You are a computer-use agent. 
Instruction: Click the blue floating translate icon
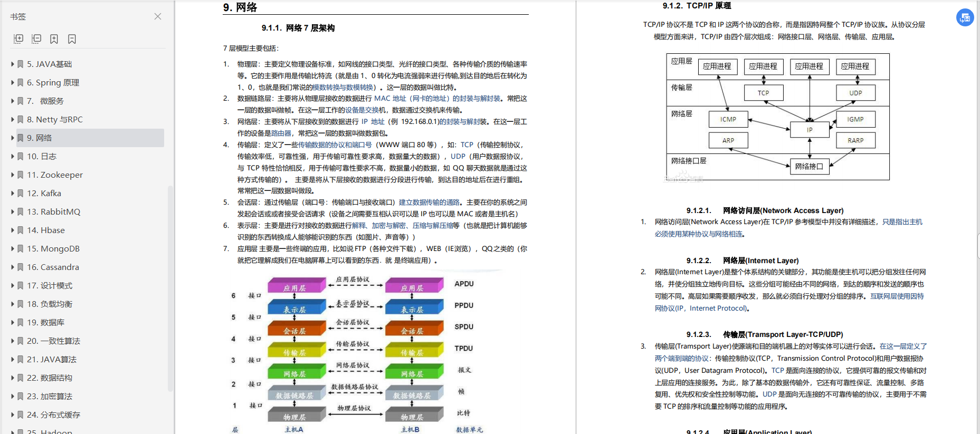point(965,18)
